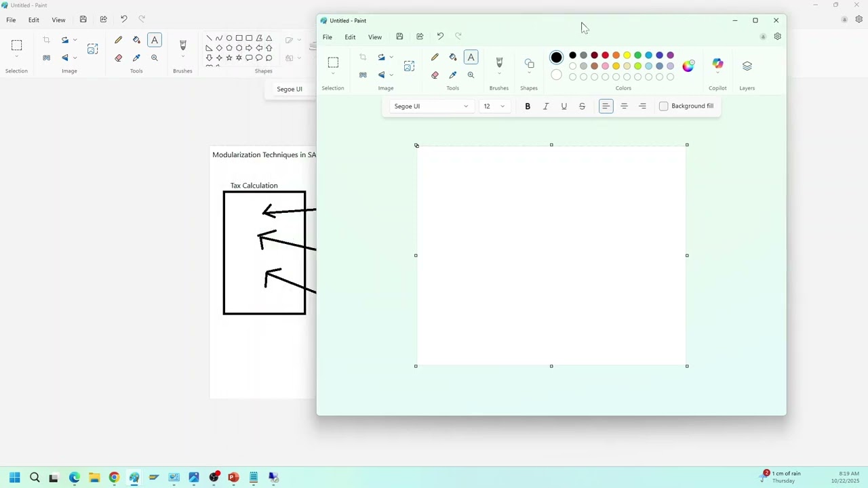This screenshot has width=868, height=488.
Task: Open the Edit menu in front Paint window
Action: click(x=350, y=37)
